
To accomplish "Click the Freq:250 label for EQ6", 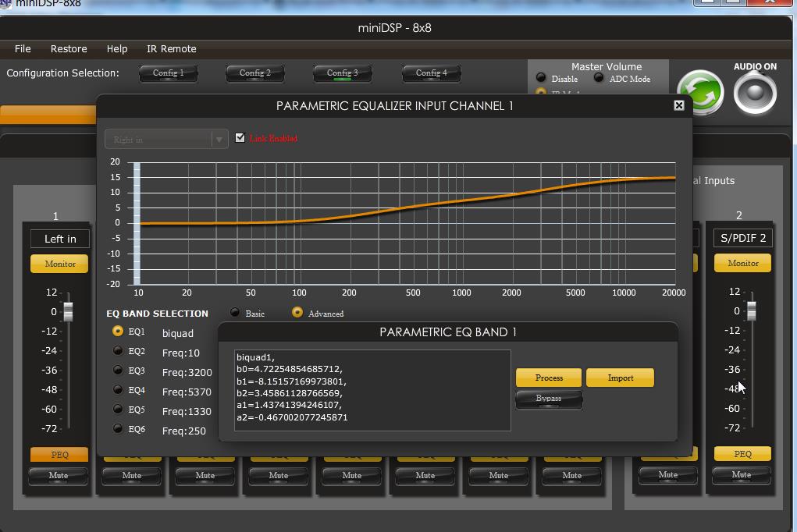I will click(184, 431).
